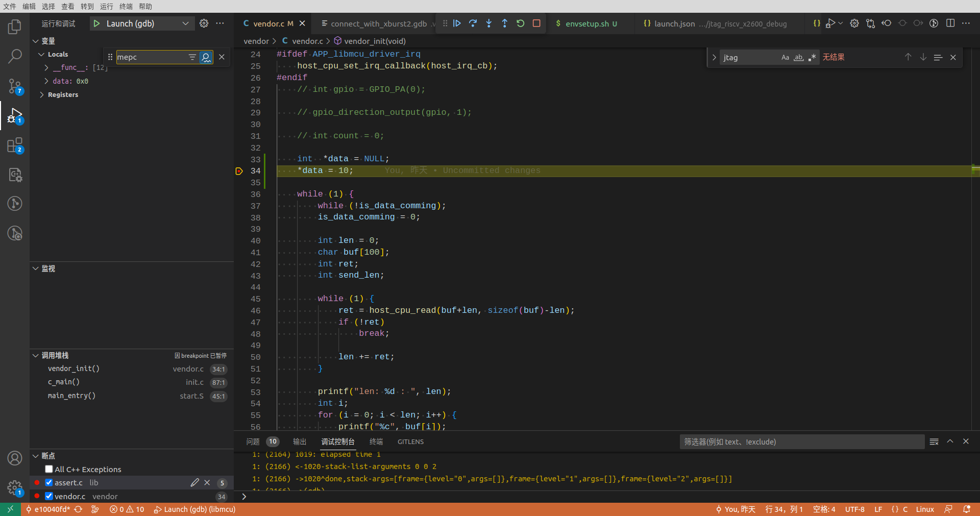Go to next match in find widget

(x=923, y=57)
